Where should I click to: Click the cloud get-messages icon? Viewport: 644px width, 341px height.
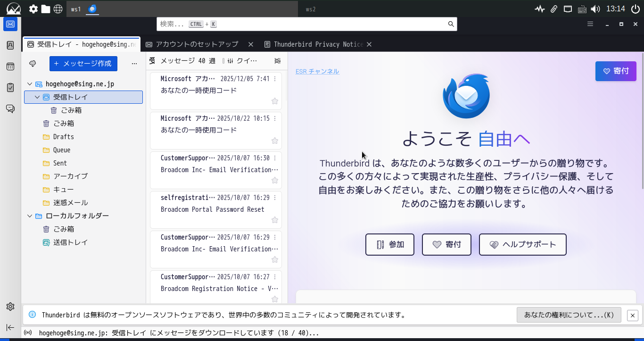click(33, 64)
